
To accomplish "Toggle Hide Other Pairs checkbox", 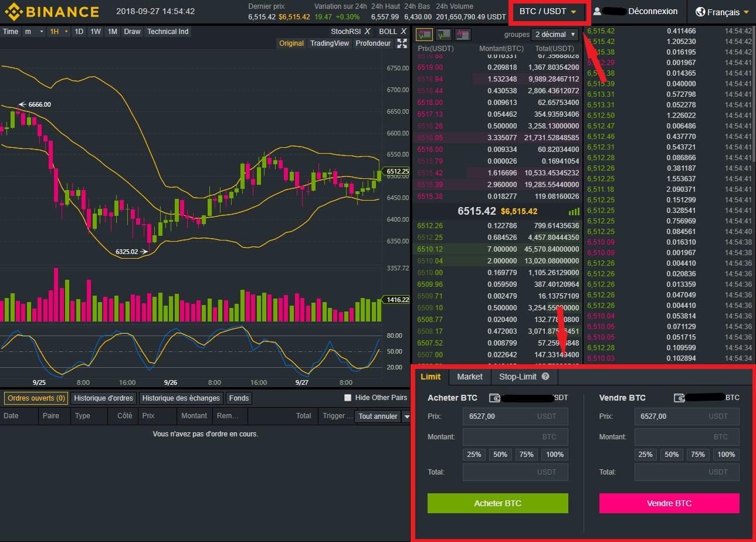I will click(x=348, y=398).
